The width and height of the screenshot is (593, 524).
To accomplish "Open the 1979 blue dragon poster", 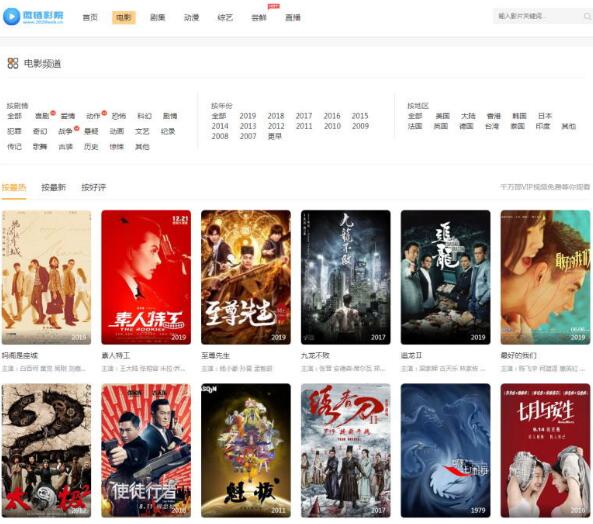I will point(446,450).
